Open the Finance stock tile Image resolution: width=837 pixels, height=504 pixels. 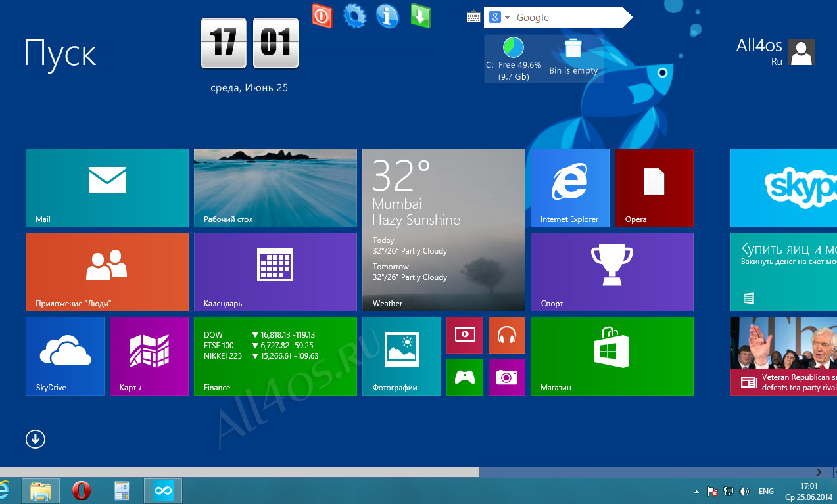point(275,356)
